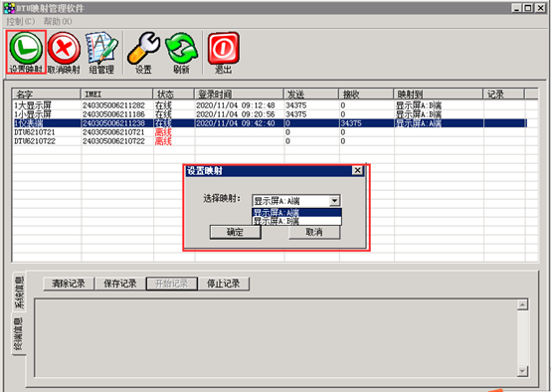
Task: Minimize the DTU映射管理软件 window
Action: pos(516,8)
